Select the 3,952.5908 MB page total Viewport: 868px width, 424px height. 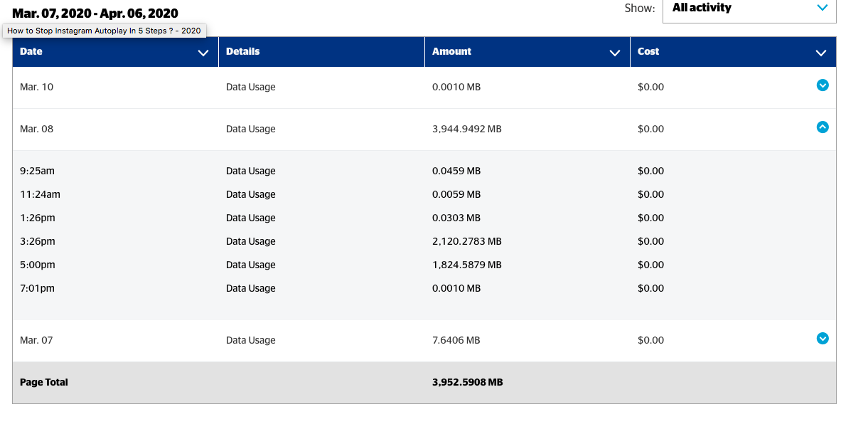point(468,382)
